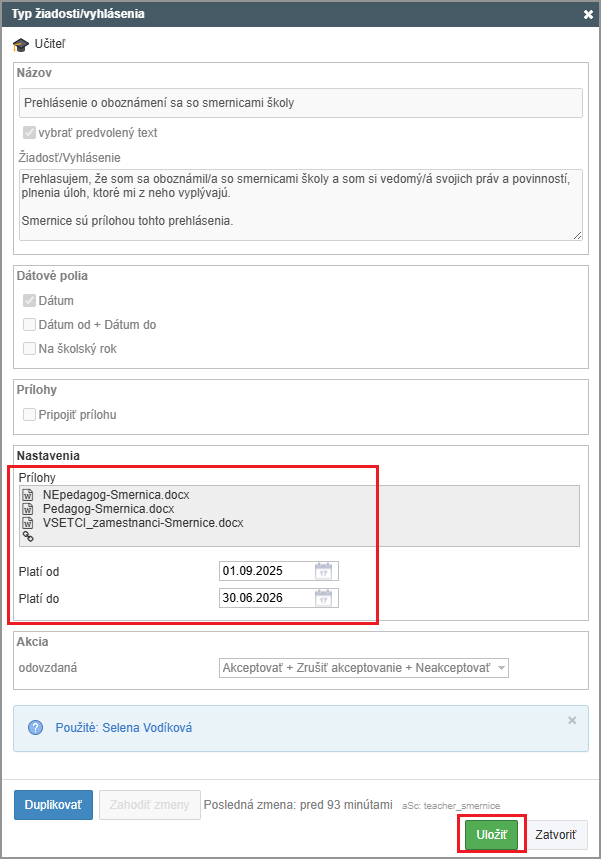This screenshot has height=859, width=601.
Task: Check the 'Pripojiť prílohu' checkbox
Action: click(29, 414)
